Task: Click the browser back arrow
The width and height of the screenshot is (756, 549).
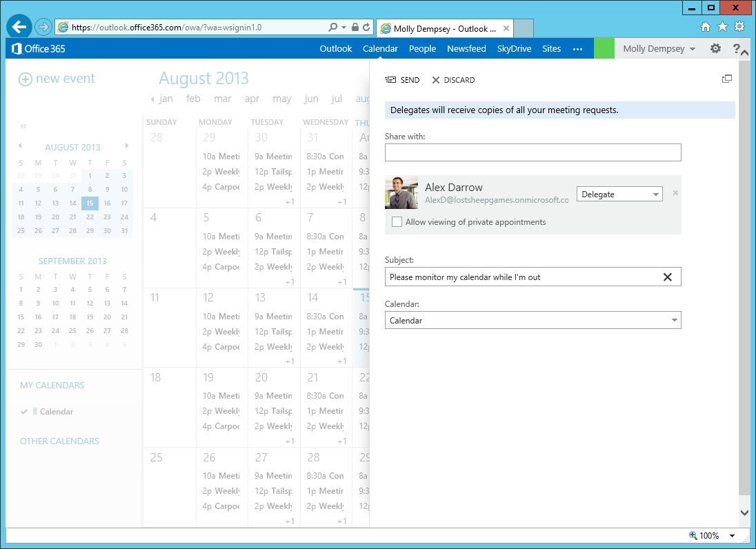Action: coord(19,28)
